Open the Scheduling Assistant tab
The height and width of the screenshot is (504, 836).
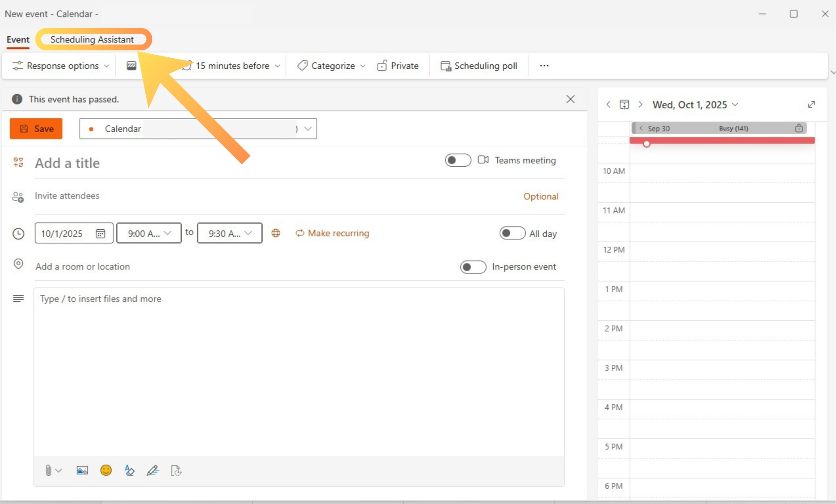[x=92, y=39]
